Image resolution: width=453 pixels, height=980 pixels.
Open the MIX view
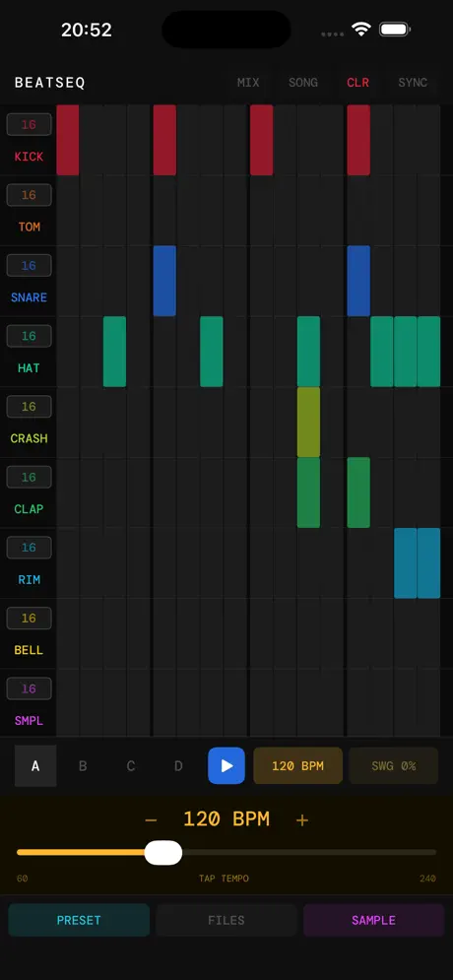tap(248, 83)
